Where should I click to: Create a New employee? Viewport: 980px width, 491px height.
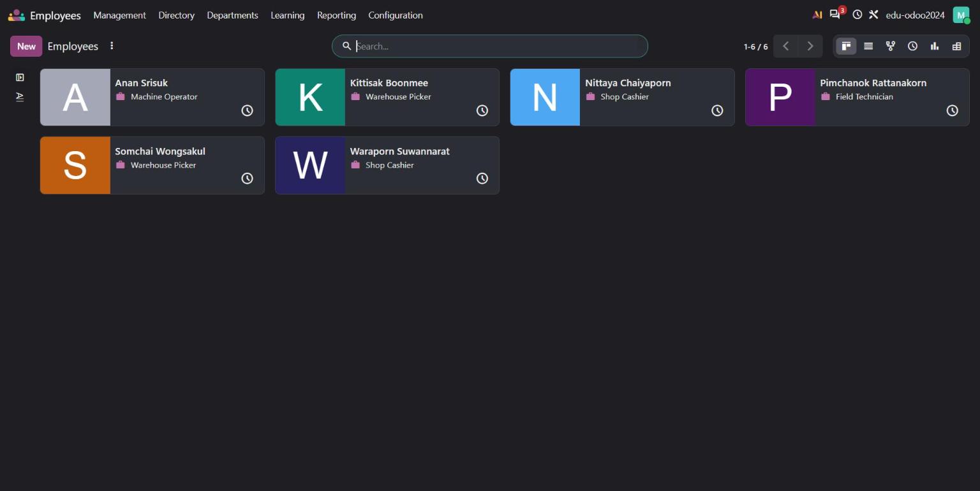tap(26, 46)
